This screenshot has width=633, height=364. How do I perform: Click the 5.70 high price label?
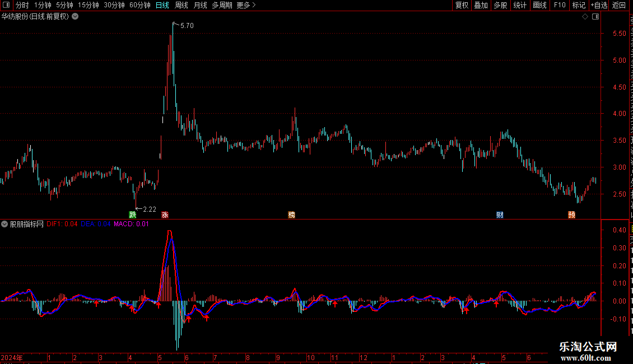click(x=187, y=25)
